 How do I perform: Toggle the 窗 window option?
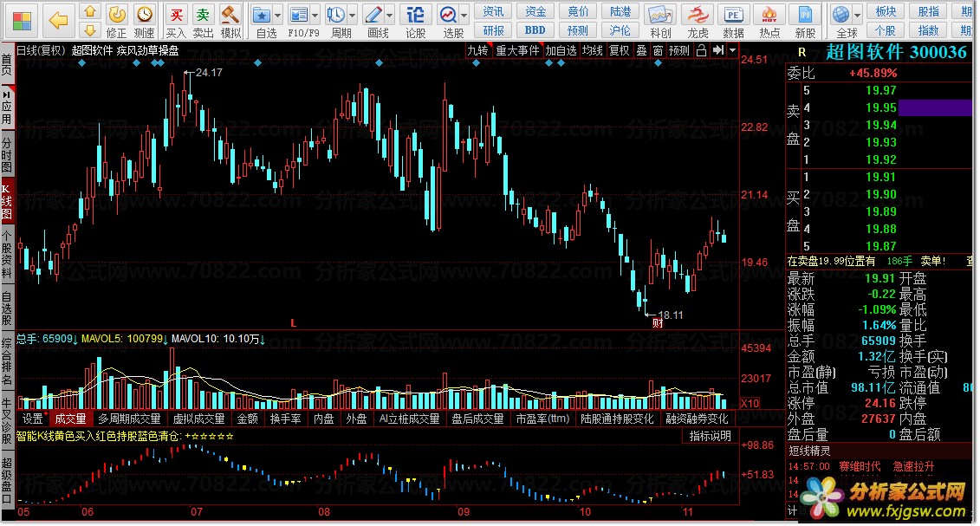[x=659, y=50]
